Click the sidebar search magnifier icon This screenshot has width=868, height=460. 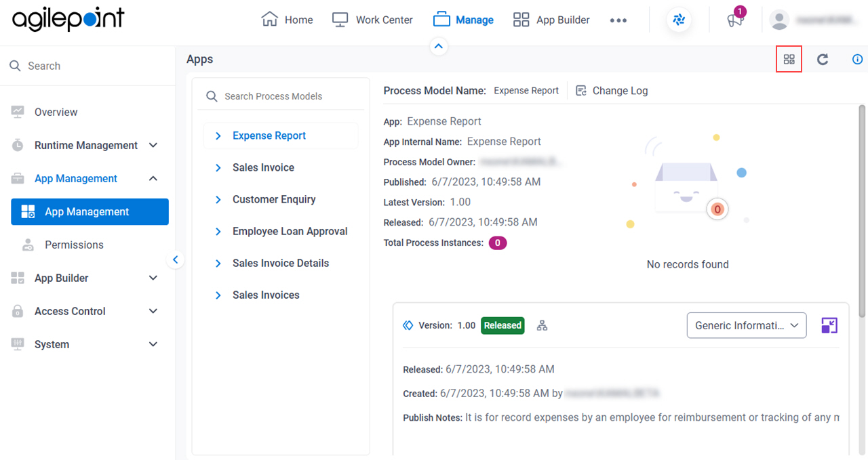click(x=15, y=66)
